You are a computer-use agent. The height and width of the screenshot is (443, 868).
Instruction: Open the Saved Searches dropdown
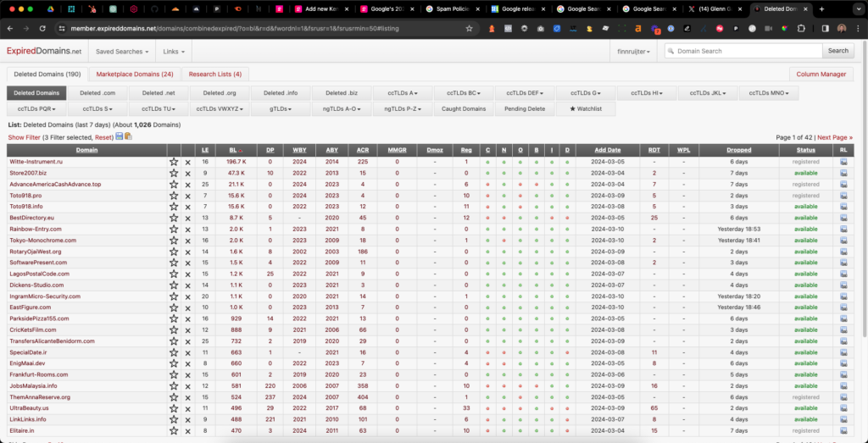pyautogui.click(x=122, y=51)
